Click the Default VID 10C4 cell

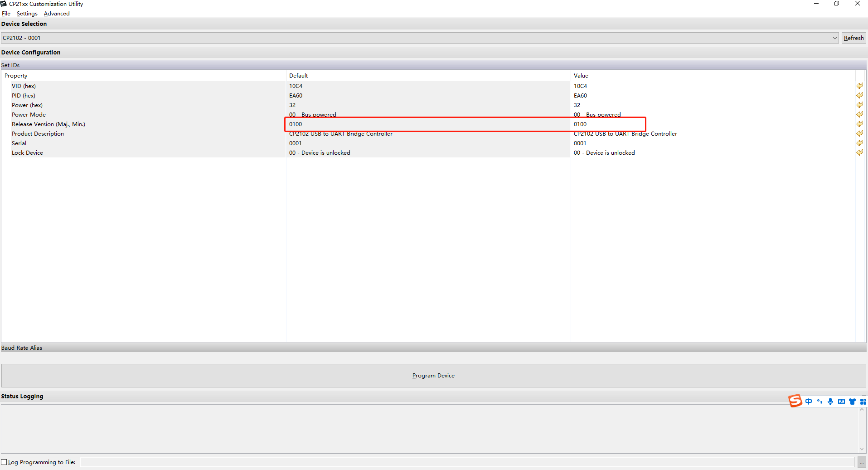[428, 86]
